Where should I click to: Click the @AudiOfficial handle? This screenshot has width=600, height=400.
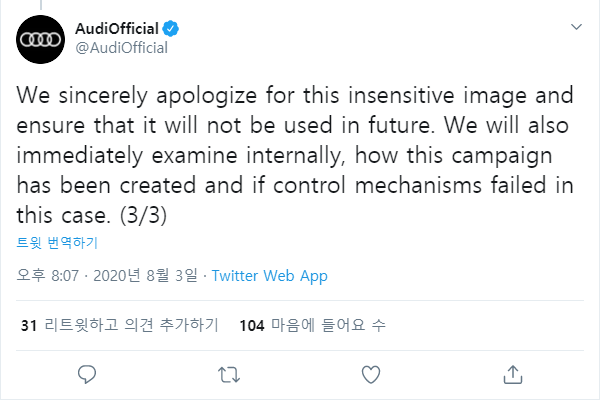(122, 48)
